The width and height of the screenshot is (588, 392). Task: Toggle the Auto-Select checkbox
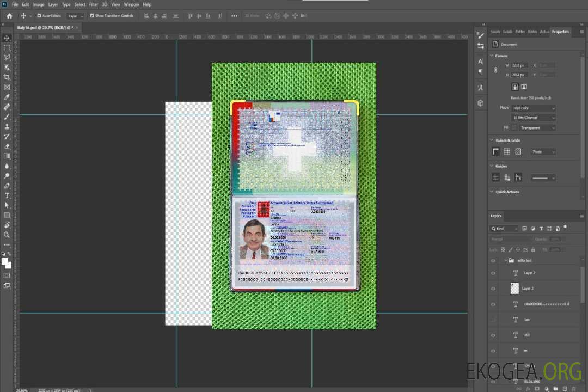pyautogui.click(x=39, y=16)
